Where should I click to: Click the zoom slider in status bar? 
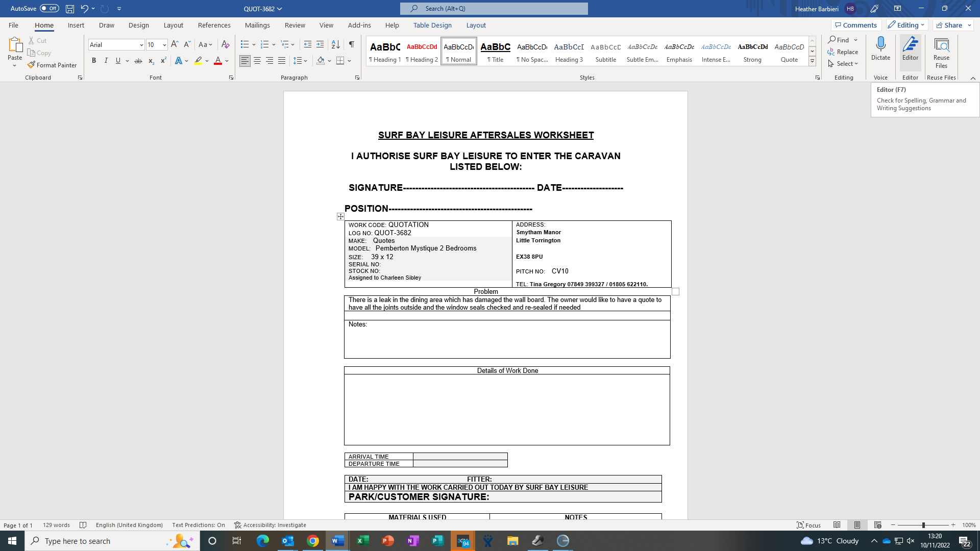(x=923, y=525)
